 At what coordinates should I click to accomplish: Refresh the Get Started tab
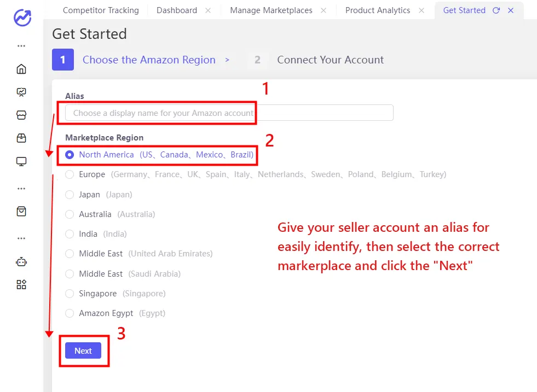[496, 10]
